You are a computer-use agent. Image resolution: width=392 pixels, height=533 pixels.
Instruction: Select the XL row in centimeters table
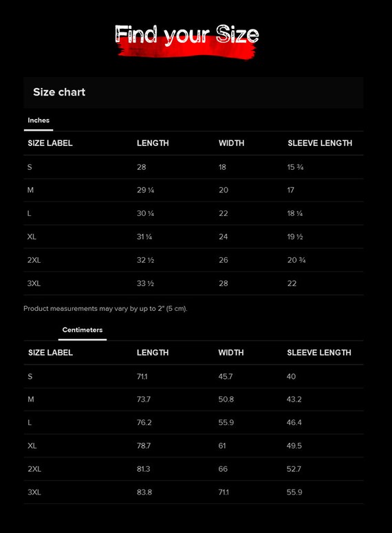tap(193, 446)
